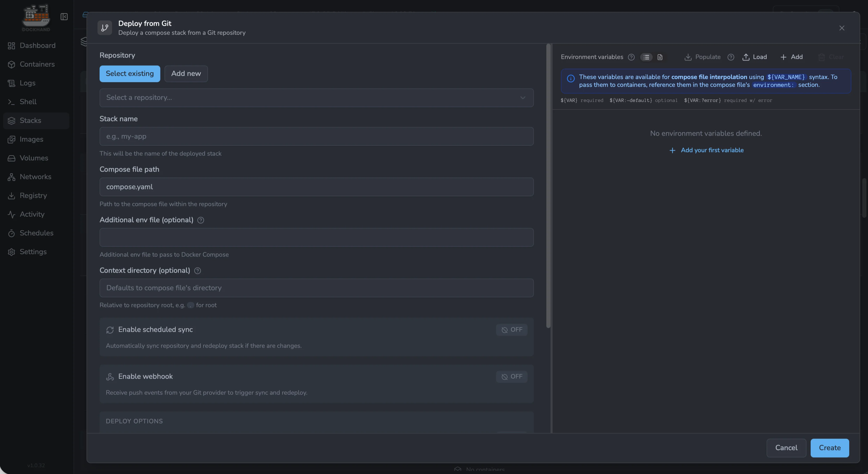Show help for Additional env file
The height and width of the screenshot is (474, 868).
point(200,220)
